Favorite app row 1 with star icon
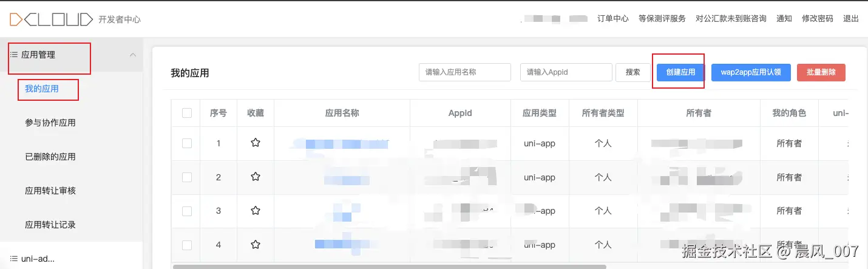The image size is (868, 269). [x=256, y=143]
